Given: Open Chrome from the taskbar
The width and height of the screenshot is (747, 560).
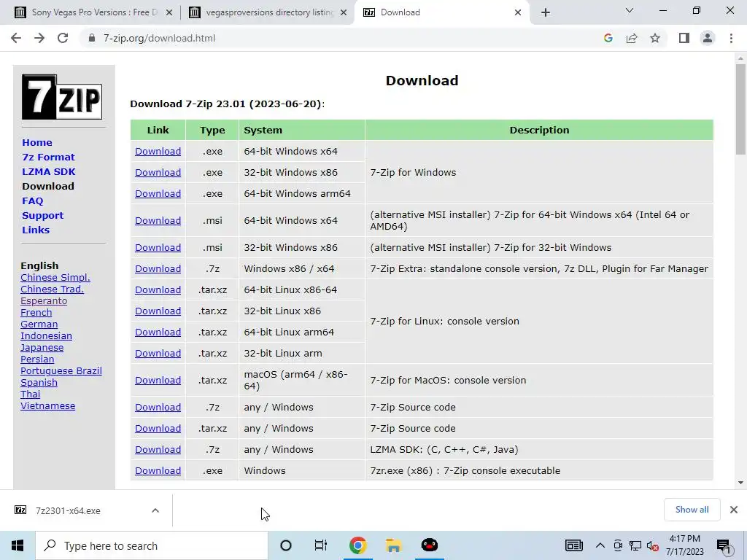Looking at the screenshot, I should (357, 545).
